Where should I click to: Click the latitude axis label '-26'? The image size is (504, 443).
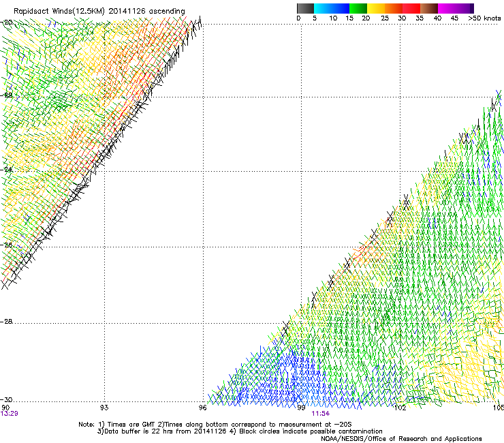click(7, 245)
